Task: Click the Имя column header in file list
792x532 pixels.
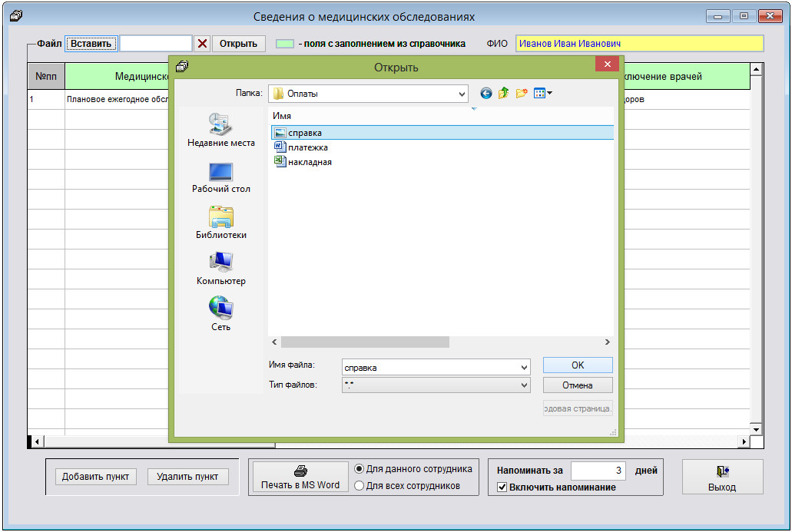Action: click(282, 116)
